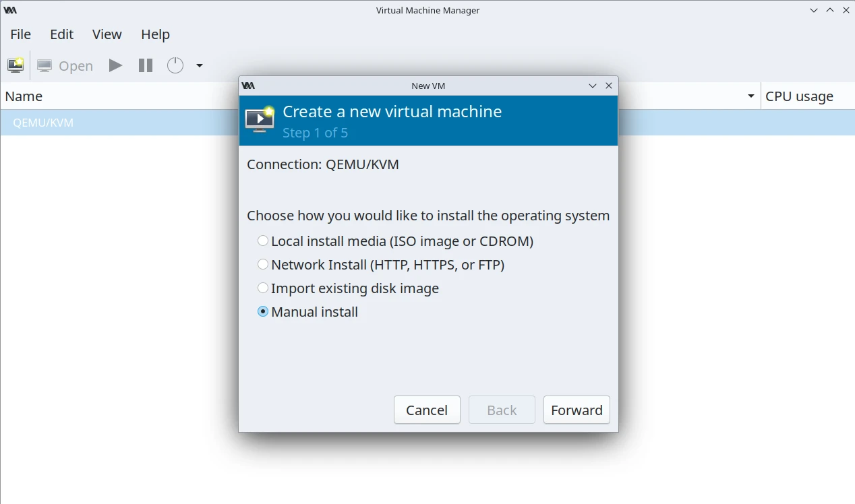Click the Forward button
The image size is (855, 504).
click(577, 410)
